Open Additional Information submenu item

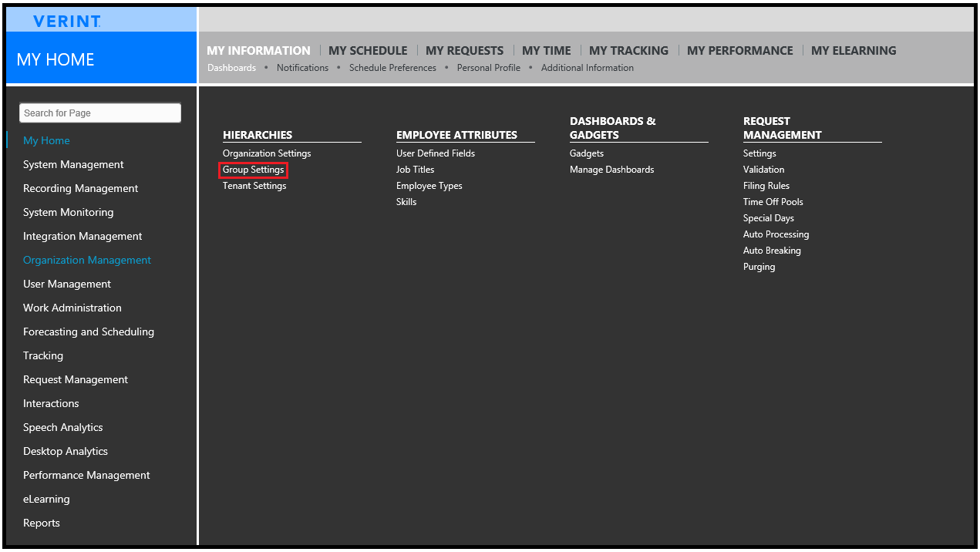[x=588, y=68]
